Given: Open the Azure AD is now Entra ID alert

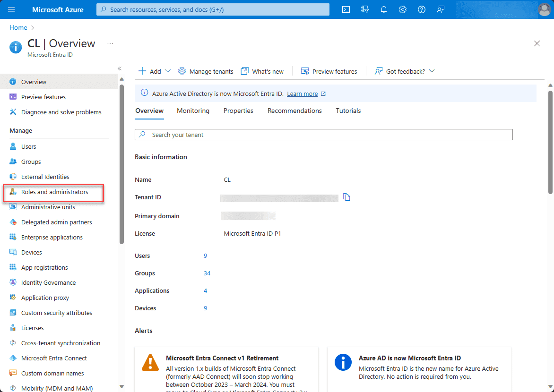Looking at the screenshot, I should point(419,370).
